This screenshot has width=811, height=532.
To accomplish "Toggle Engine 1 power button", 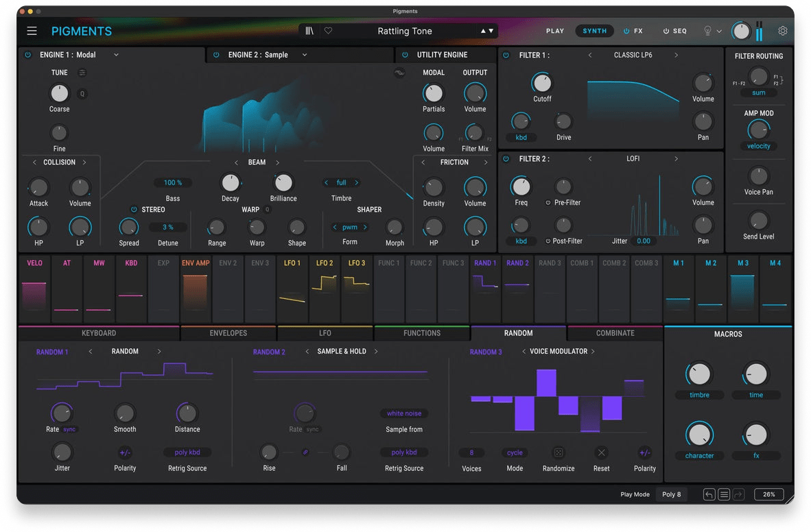I will (x=28, y=55).
